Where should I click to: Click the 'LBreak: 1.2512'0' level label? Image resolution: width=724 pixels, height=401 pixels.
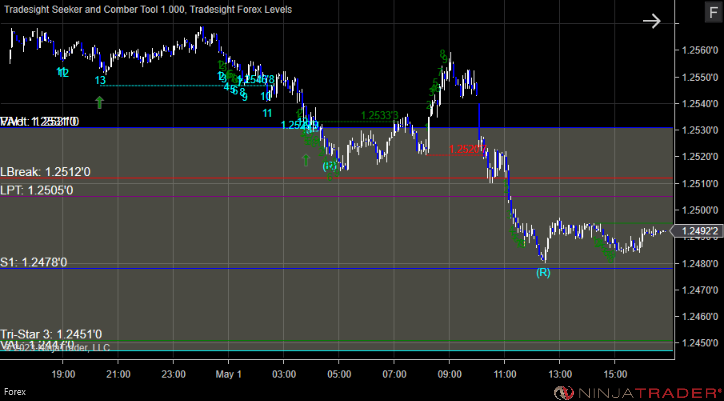coord(45,172)
